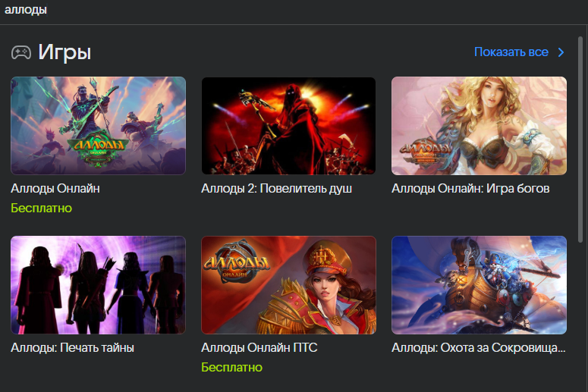
Task: Click the Бесплатно label under Аллоды Онлайн ПТС
Action: pos(231,367)
